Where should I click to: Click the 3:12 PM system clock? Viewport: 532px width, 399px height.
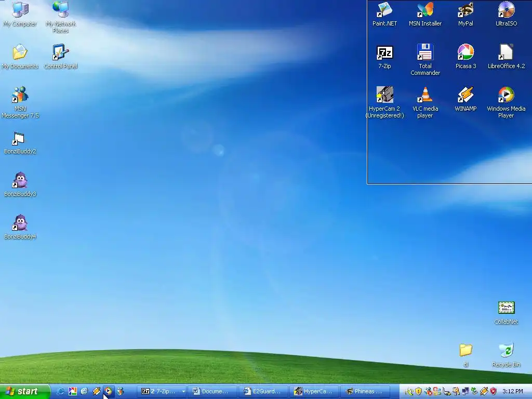[x=513, y=391]
